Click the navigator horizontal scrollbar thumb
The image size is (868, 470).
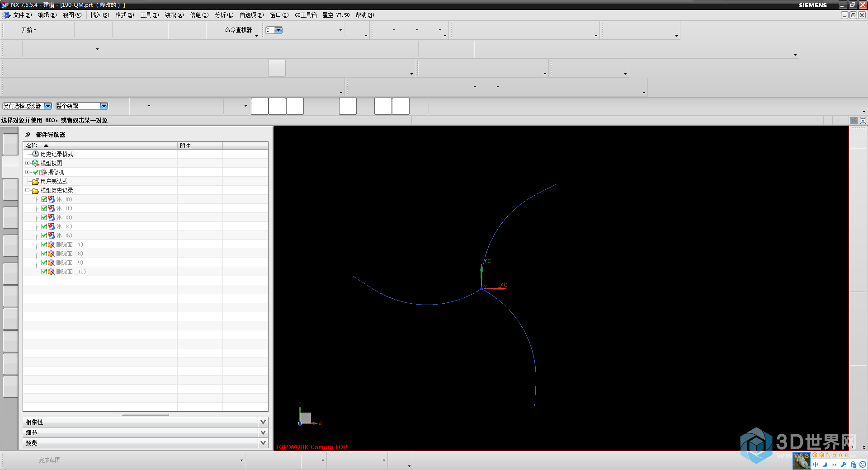coord(146,414)
